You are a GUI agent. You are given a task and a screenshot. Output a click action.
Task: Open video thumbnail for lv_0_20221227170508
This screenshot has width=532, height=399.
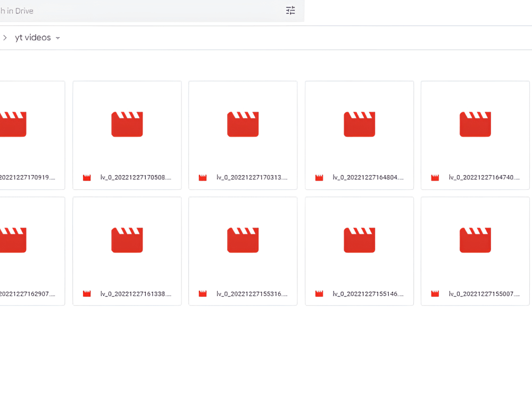[x=127, y=124]
